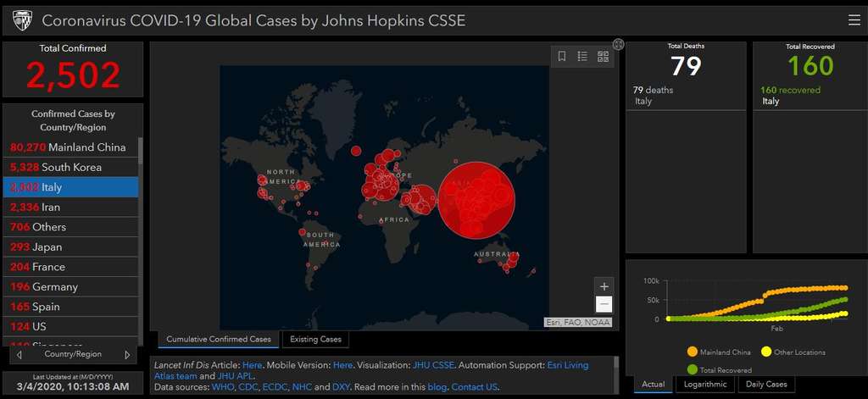Select Iran in country list

click(x=71, y=207)
